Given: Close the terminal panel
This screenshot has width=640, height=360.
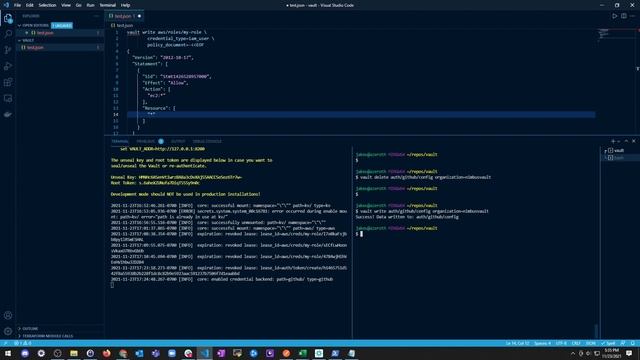Looking at the screenshot, I should (x=633, y=141).
